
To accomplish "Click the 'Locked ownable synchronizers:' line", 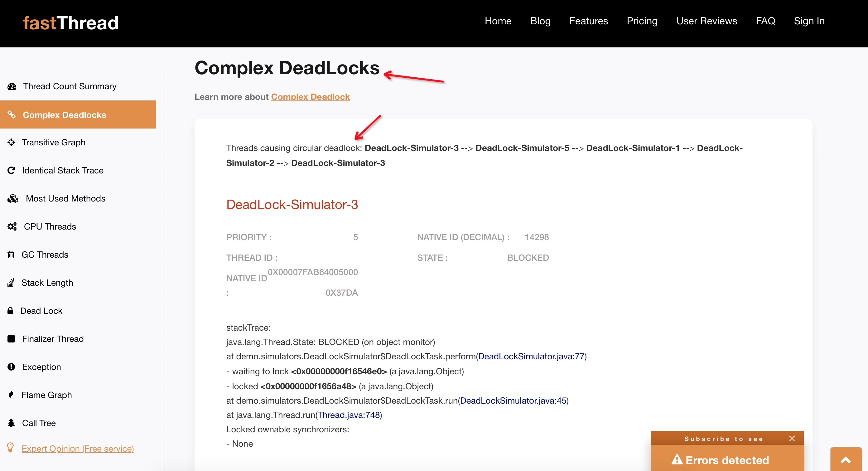I will tap(288, 430).
